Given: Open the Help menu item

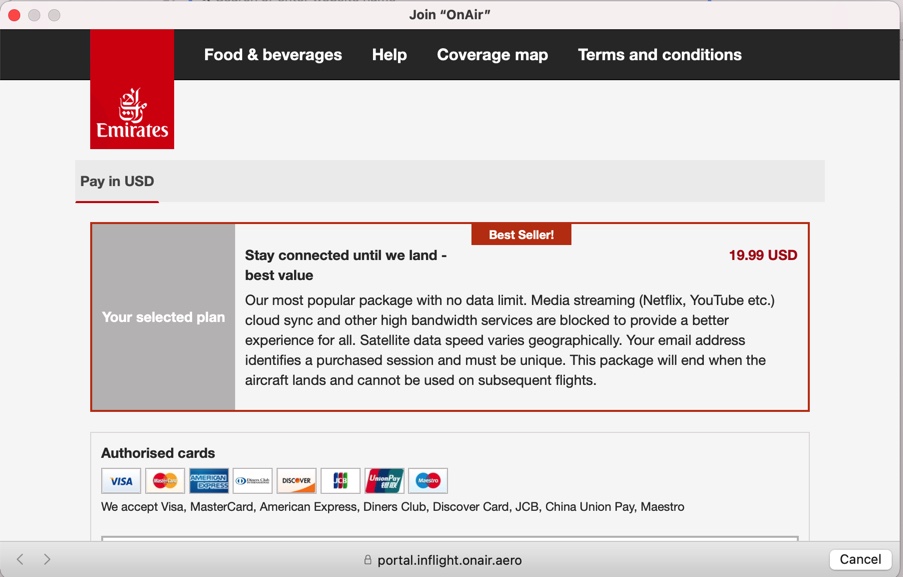Looking at the screenshot, I should tap(389, 55).
